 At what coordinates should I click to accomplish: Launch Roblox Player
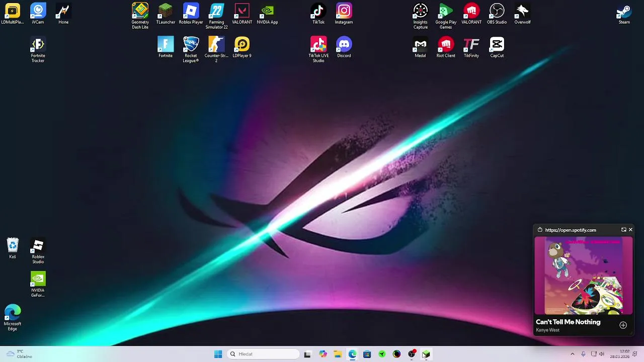point(191,14)
